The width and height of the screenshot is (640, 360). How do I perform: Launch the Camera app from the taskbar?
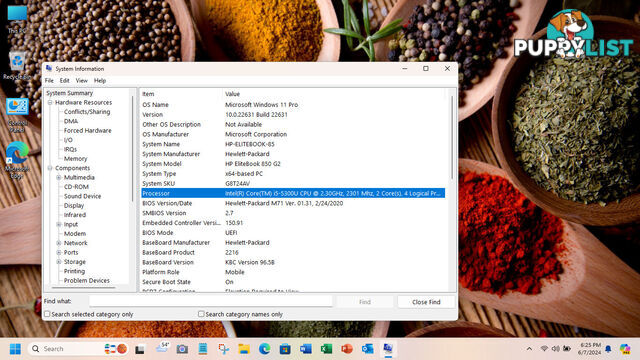pyautogui.click(x=182, y=349)
